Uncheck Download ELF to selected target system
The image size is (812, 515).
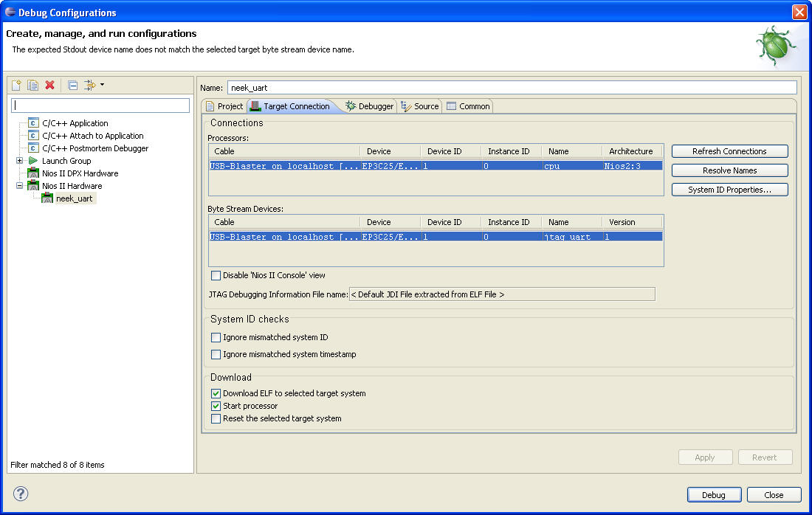[216, 394]
